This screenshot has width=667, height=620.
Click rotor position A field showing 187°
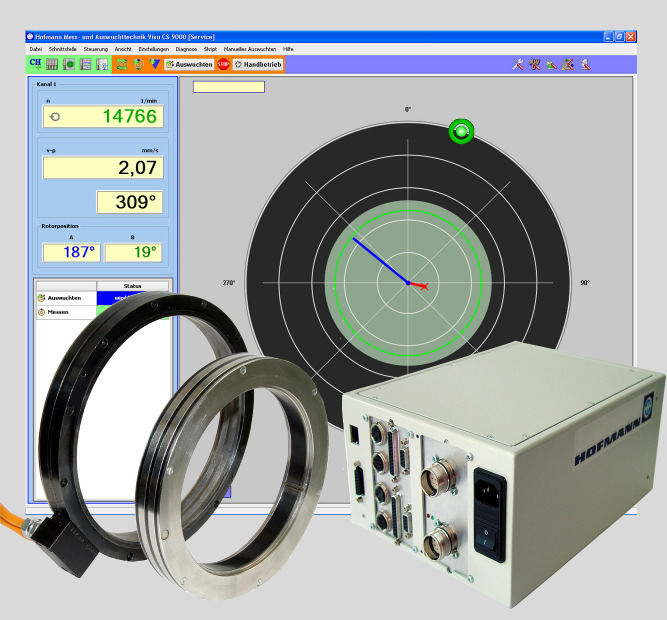click(x=71, y=252)
